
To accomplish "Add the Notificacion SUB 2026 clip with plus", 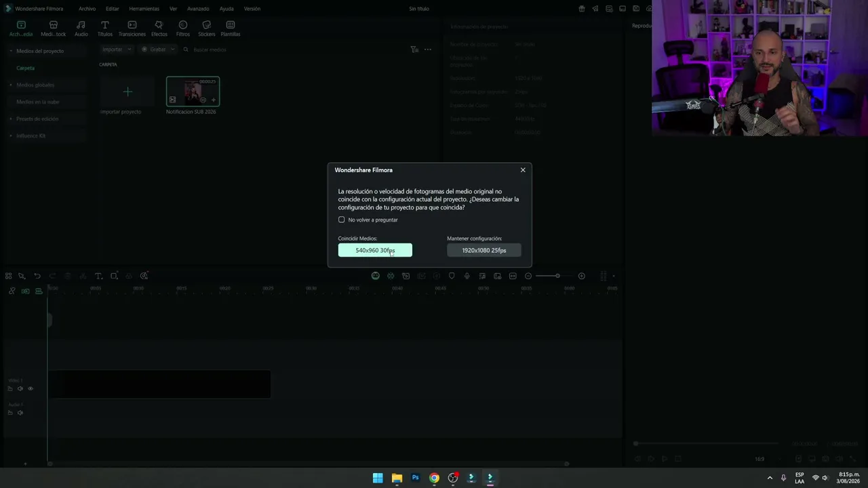I will tap(214, 100).
